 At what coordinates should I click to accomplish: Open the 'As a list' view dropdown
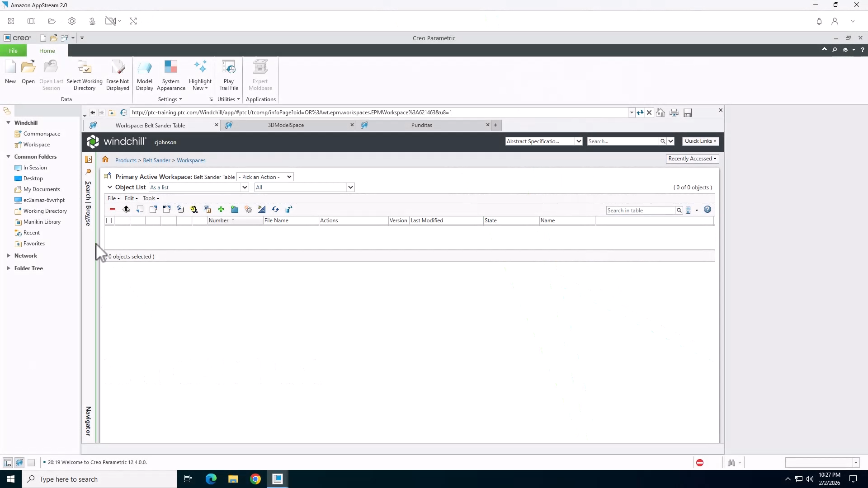(x=199, y=187)
